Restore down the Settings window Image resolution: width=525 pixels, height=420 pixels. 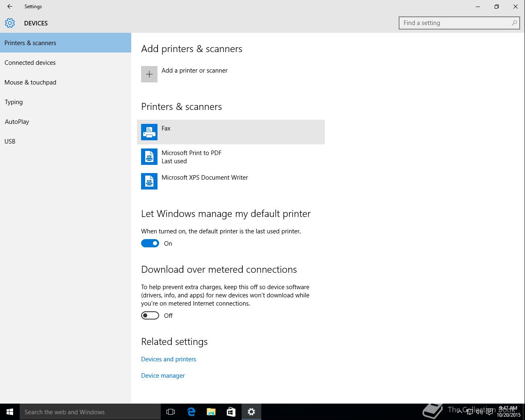point(497,7)
